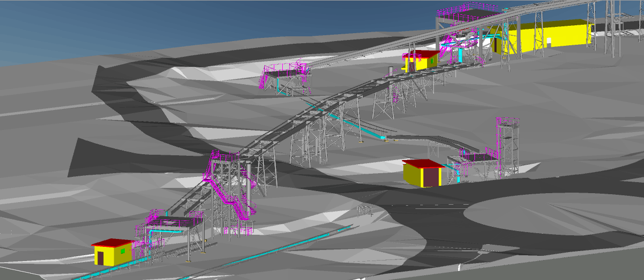Click the small fence gate on the road
644x280 pixels.
coord(365,211)
